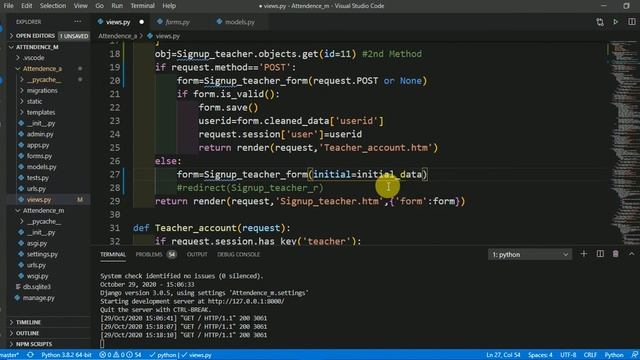This screenshot has width=640, height=360.
Task: Open wsgi.py in the explorer
Action: click(x=37, y=276)
